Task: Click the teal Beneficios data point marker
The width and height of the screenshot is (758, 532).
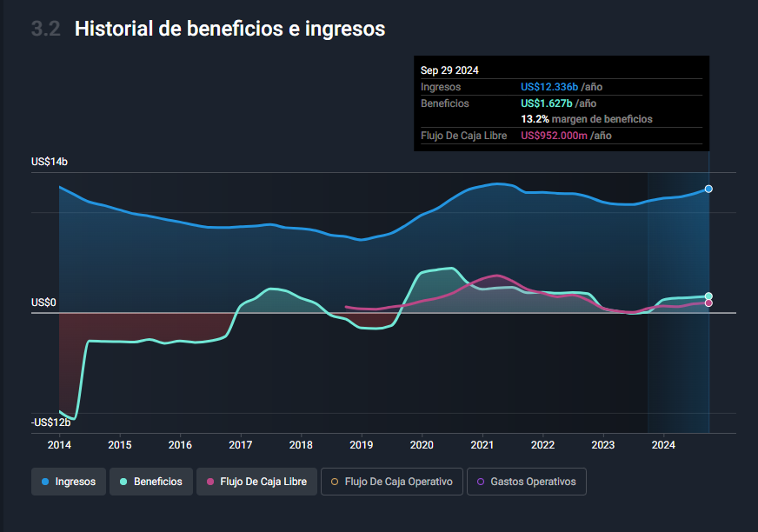Action: (x=708, y=296)
